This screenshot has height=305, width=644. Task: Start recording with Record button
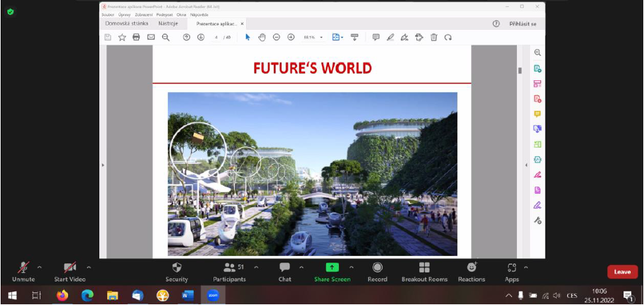(377, 272)
